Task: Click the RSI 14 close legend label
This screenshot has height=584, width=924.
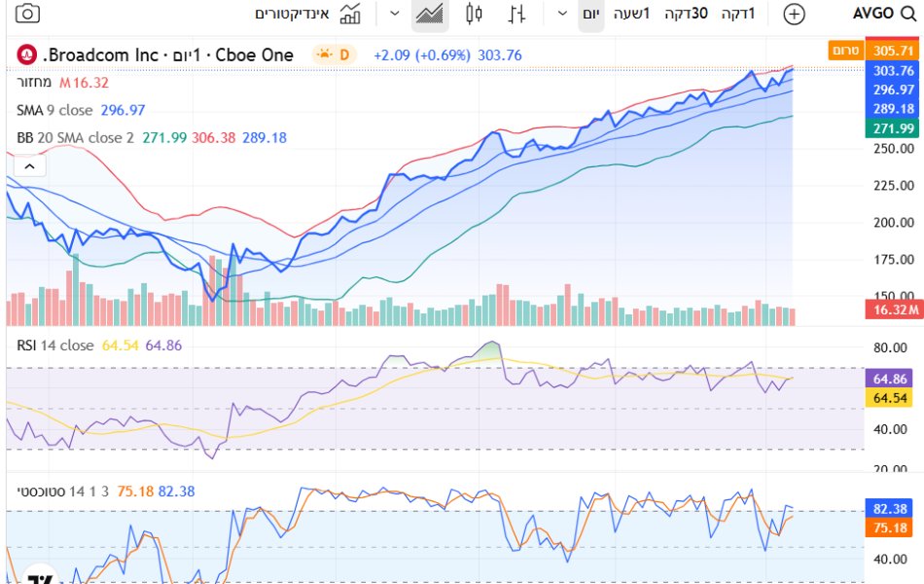Action: click(x=55, y=346)
